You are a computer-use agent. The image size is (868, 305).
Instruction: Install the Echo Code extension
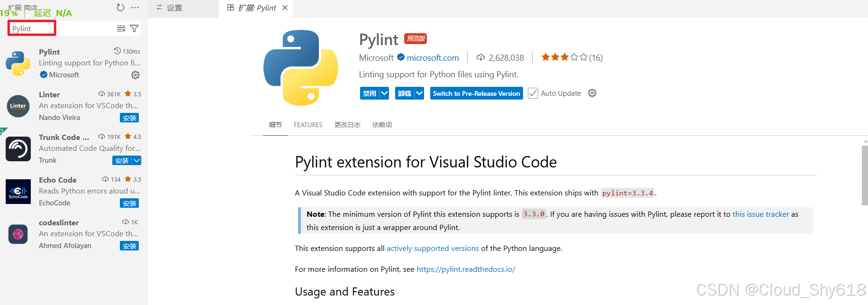[129, 203]
